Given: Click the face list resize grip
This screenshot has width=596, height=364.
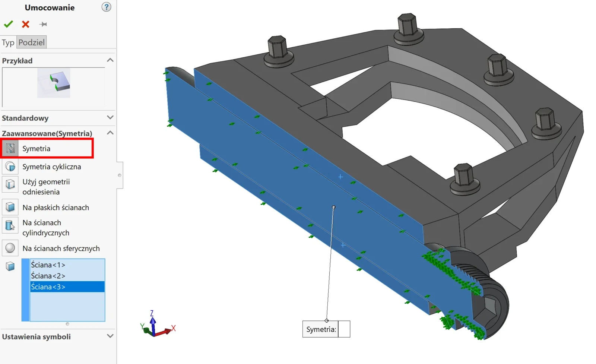Looking at the screenshot, I should click(67, 324).
